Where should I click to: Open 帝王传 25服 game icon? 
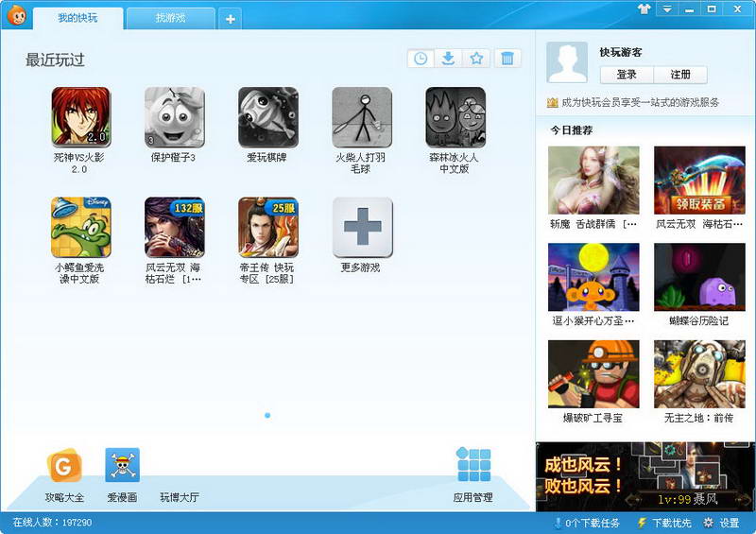pos(268,227)
